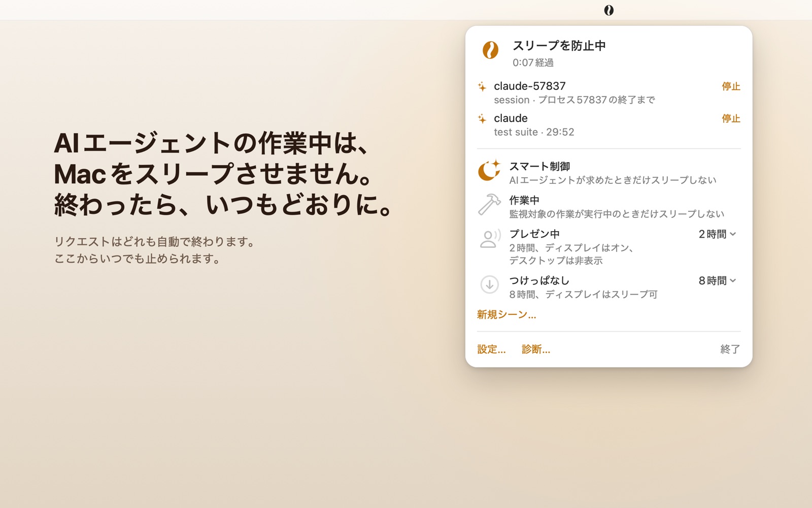
Task: Click subtitle 'リクエストはどれも自動で終わります。'
Action: (155, 242)
